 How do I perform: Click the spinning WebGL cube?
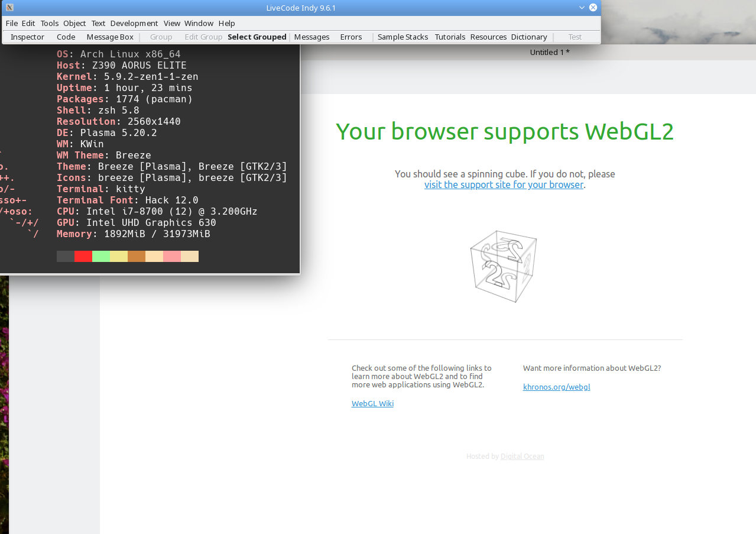[504, 266]
